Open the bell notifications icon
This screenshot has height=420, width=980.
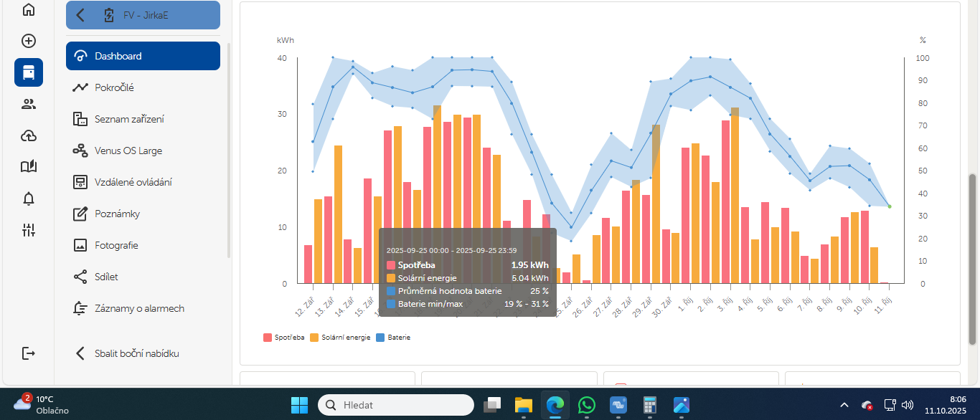[x=29, y=199]
